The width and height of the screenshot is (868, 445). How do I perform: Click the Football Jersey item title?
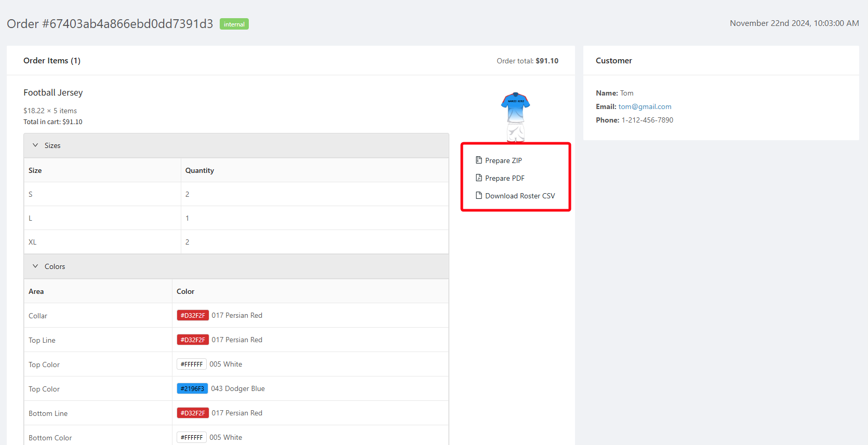pyautogui.click(x=53, y=92)
